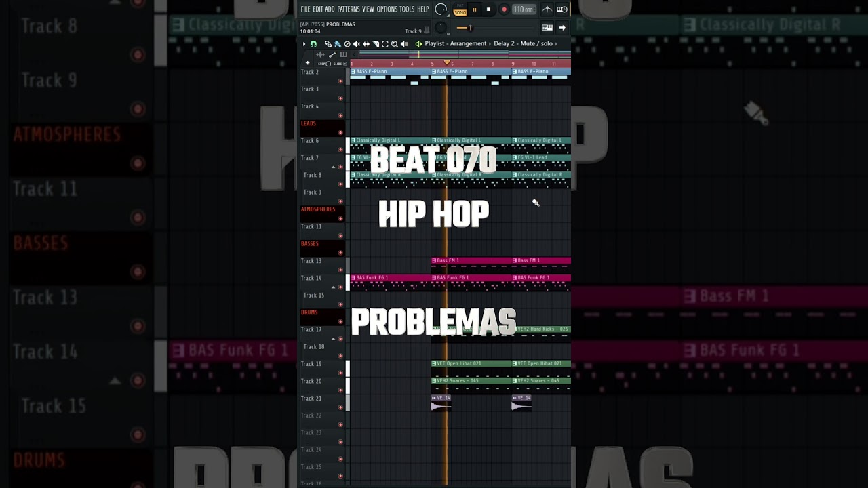Click the DRUMS group label
Viewport: 868px width, 488px height.
point(309,312)
